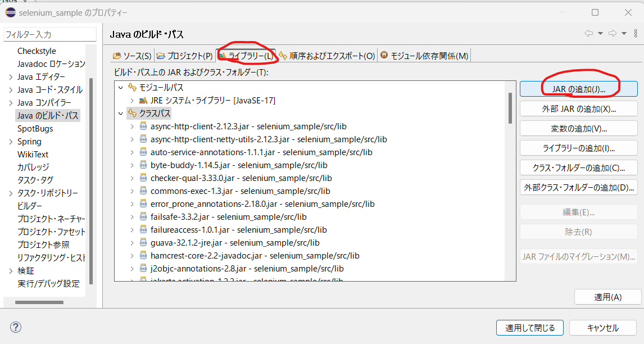The image size is (644, 344).
Task: Click the jar icon for failsafe-3.3.2.jar
Action: coord(143,216)
